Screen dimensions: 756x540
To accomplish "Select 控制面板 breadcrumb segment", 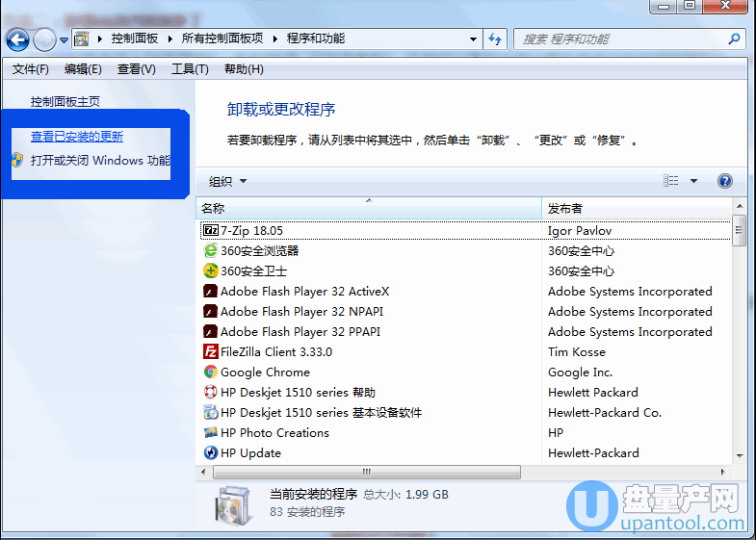I will click(135, 39).
